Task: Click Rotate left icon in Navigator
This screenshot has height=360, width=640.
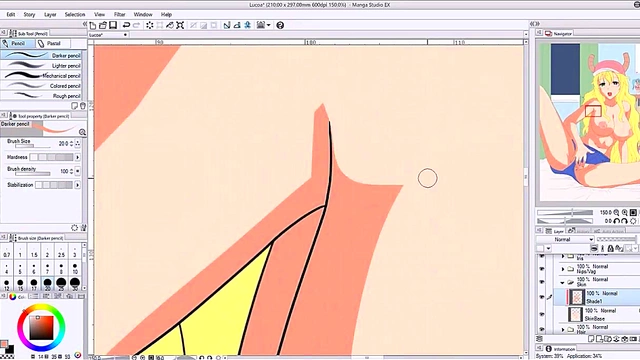Action: 616,221
